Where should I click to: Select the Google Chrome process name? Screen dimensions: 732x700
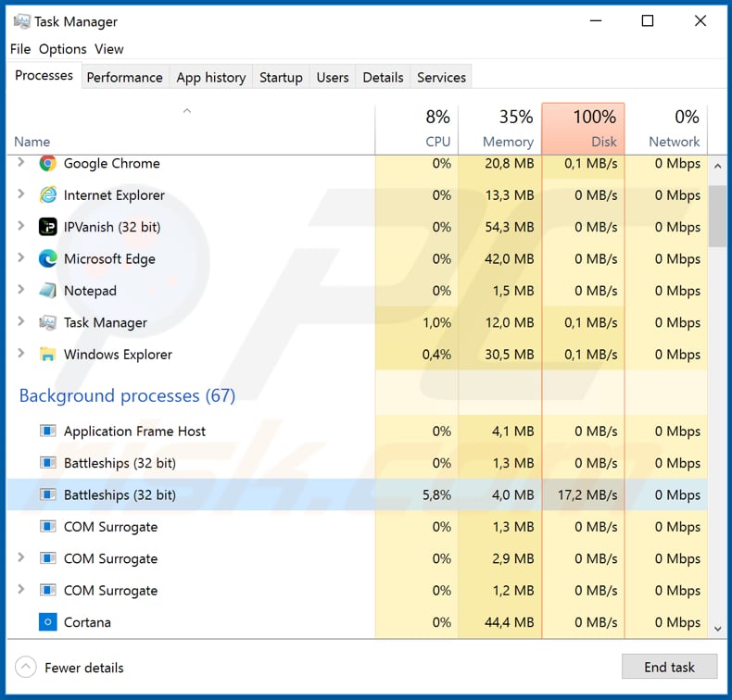111,163
